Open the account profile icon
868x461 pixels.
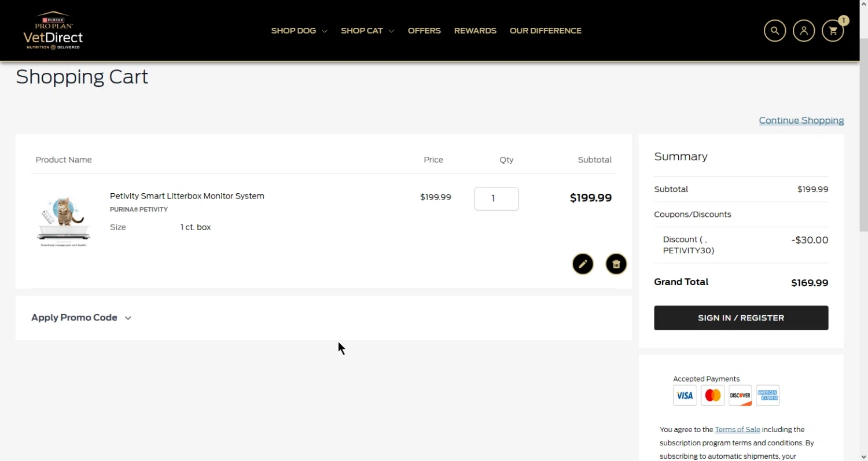pyautogui.click(x=804, y=31)
